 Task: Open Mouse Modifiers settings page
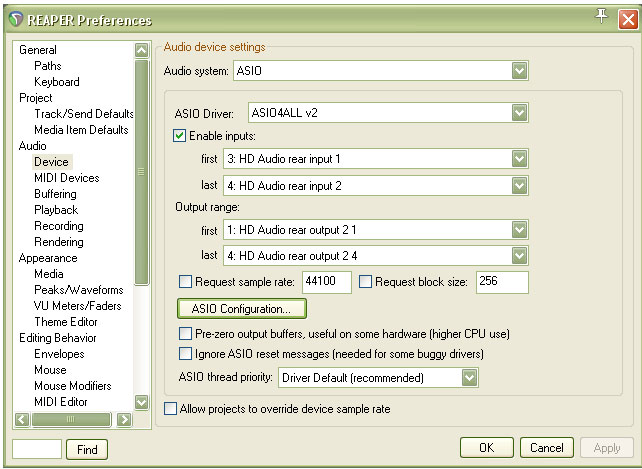point(73,386)
